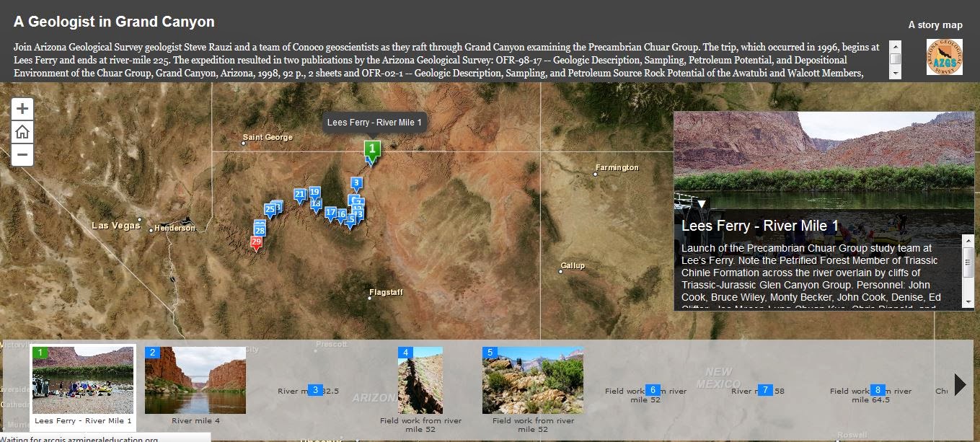The width and height of the screenshot is (980, 442).
Task: Zoom in on the map
Action: coord(22,108)
